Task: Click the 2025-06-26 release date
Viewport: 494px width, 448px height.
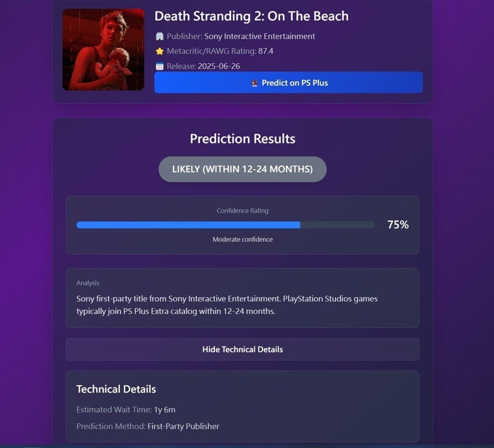Action: [219, 66]
